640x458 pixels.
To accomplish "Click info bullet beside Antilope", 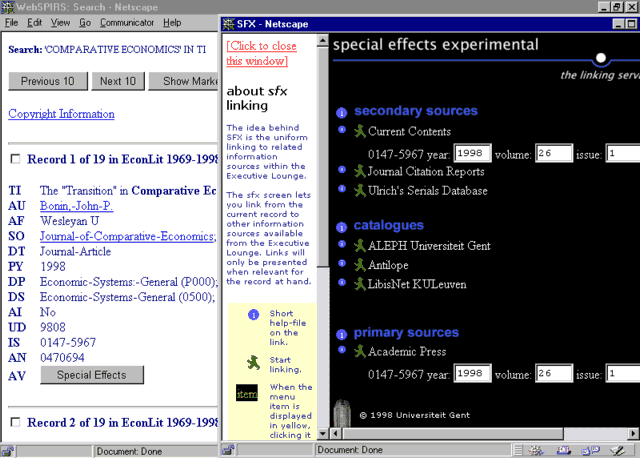I will point(342,263).
